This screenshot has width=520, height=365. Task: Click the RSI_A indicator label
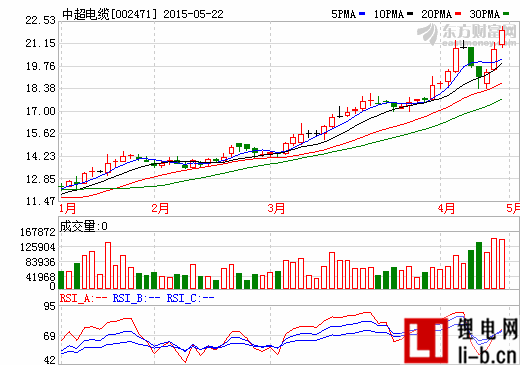[83, 298]
